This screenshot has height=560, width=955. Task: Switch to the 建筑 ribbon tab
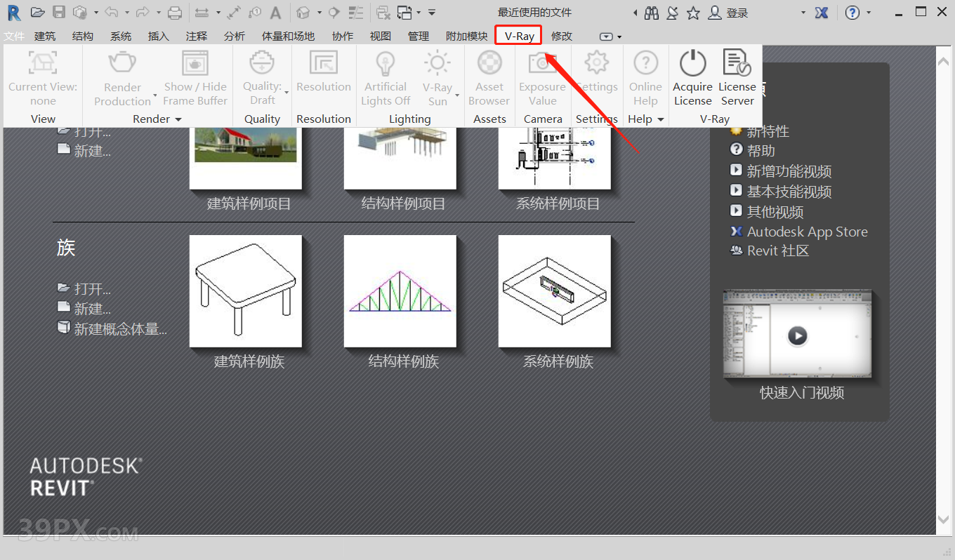pyautogui.click(x=45, y=36)
